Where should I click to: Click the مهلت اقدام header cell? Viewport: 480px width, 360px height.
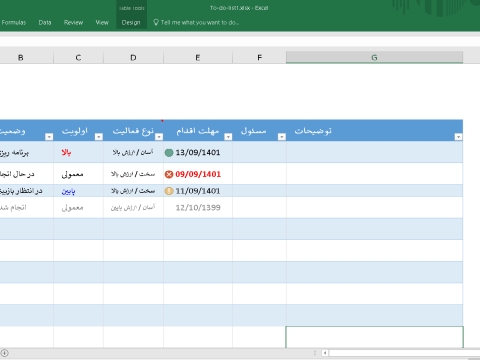point(198,131)
